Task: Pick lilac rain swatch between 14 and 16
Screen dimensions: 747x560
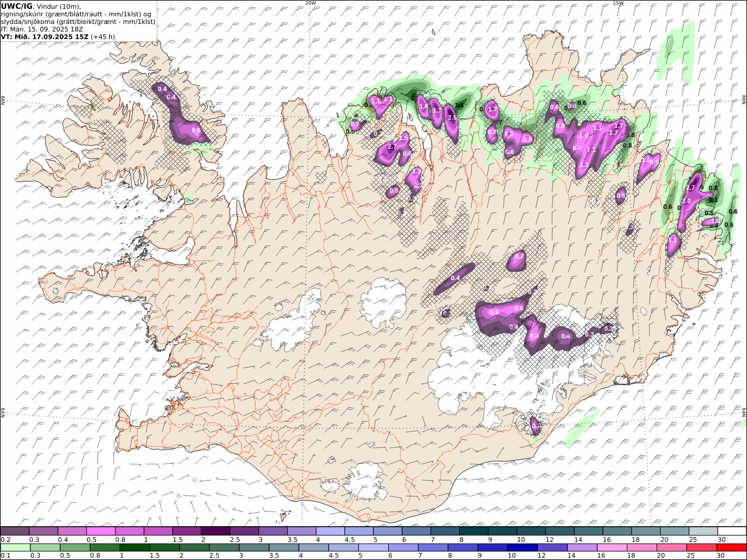Action: [581, 547]
